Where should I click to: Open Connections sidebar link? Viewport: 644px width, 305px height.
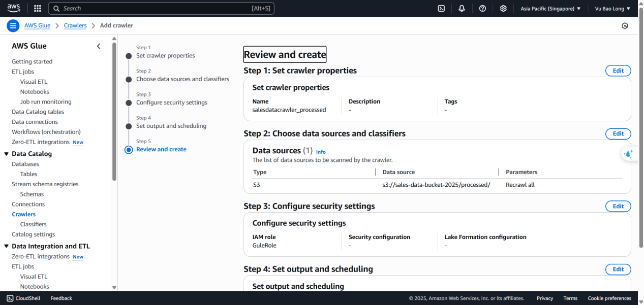point(28,204)
